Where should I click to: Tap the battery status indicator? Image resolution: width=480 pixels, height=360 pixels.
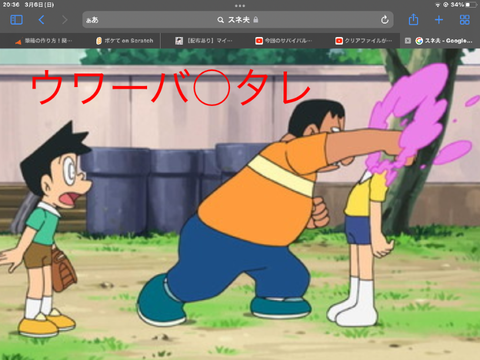[472, 5]
